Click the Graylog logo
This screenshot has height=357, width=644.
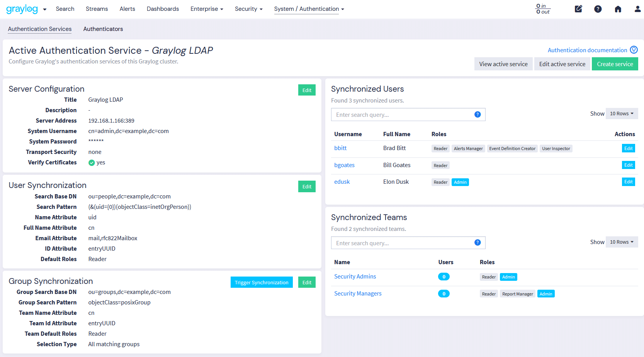click(23, 9)
